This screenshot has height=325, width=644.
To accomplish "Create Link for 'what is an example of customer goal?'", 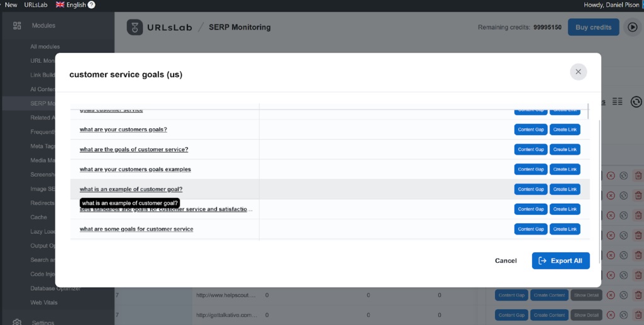I will pyautogui.click(x=565, y=189).
